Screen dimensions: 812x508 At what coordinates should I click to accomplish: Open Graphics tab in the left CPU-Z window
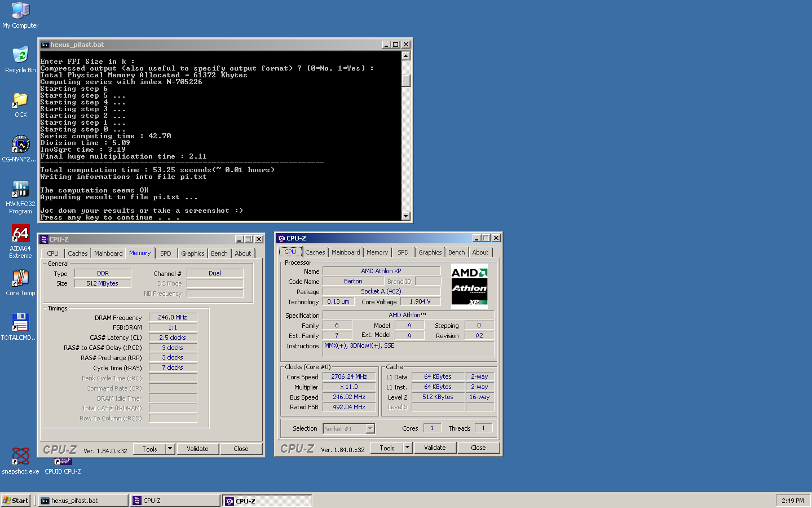pyautogui.click(x=193, y=253)
